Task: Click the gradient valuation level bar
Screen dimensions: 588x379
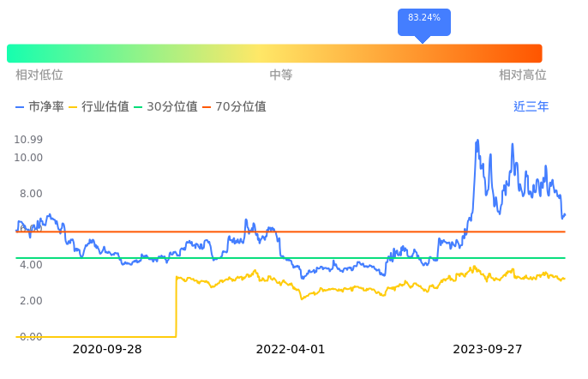Action: click(274, 53)
